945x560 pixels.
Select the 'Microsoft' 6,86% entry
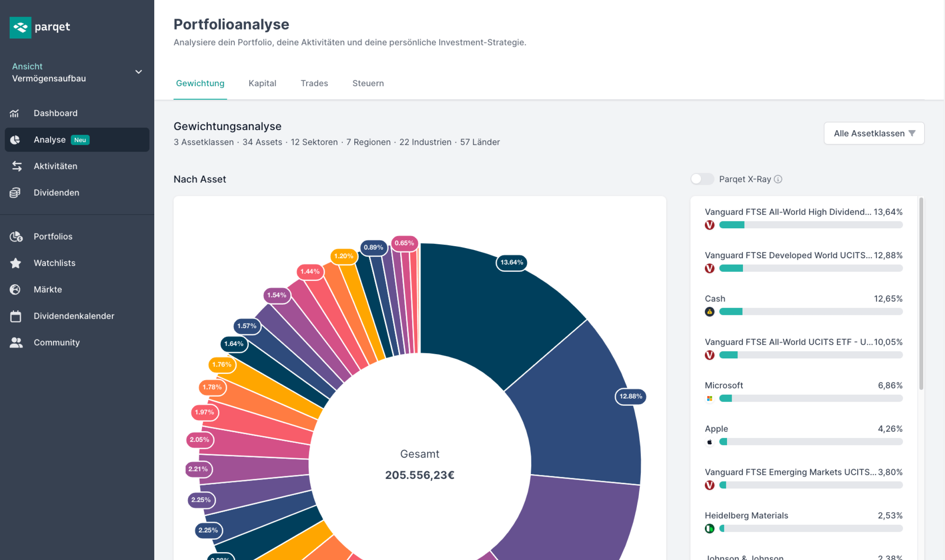804,391
